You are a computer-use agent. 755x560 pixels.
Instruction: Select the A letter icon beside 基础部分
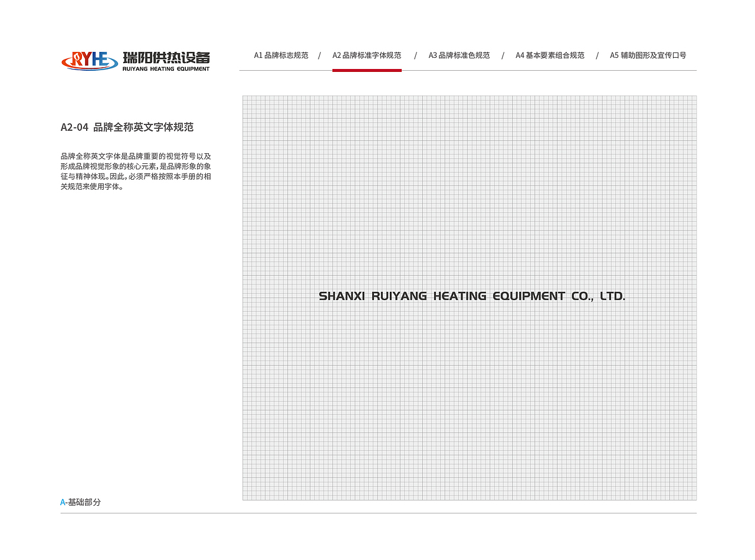[63, 502]
